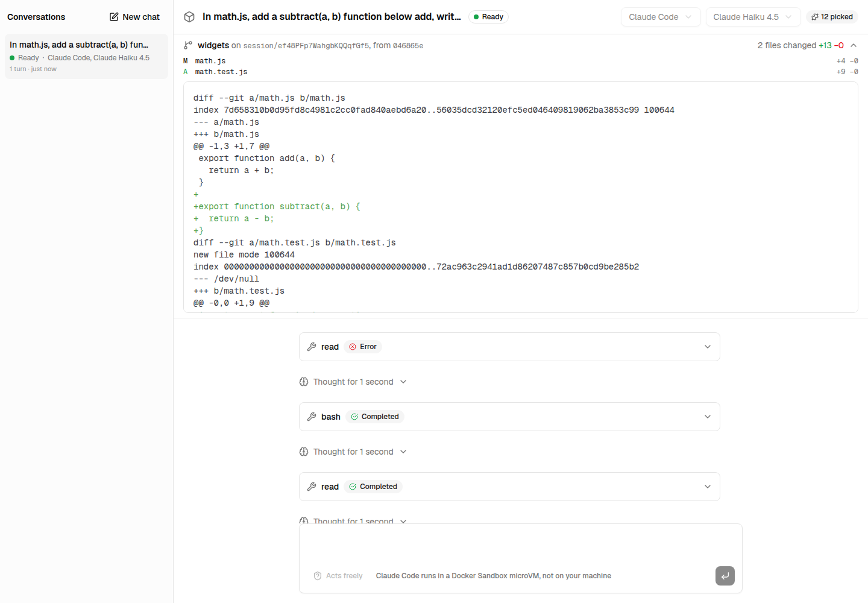Select the modified math.js file row
This screenshot has width=868, height=603.
[x=521, y=61]
